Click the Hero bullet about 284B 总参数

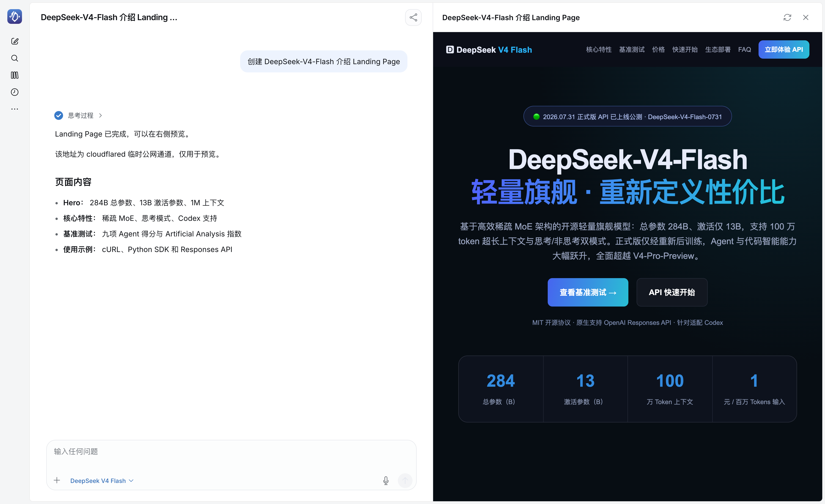click(144, 203)
